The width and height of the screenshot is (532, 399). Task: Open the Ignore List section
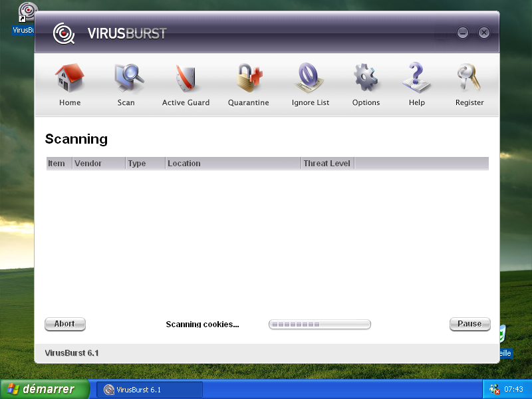(x=311, y=85)
